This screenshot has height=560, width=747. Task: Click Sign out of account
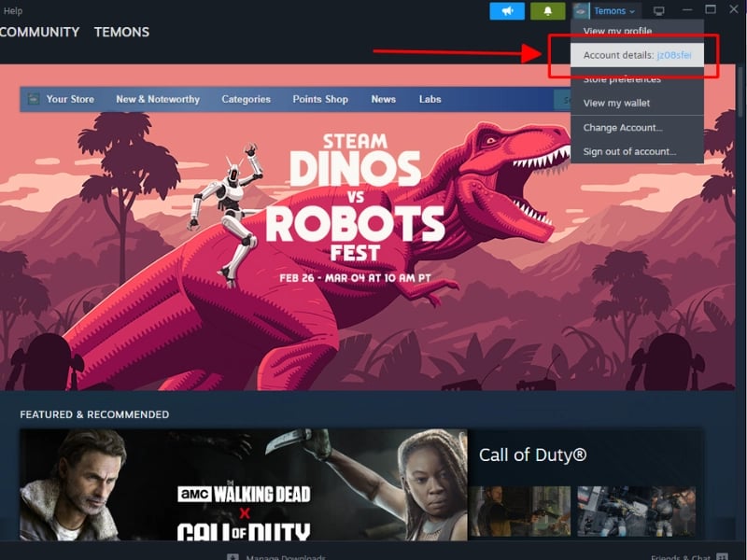tap(637, 151)
